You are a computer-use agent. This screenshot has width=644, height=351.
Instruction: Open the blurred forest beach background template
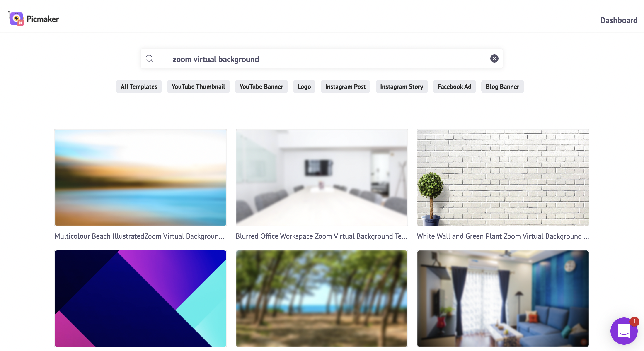pos(321,299)
